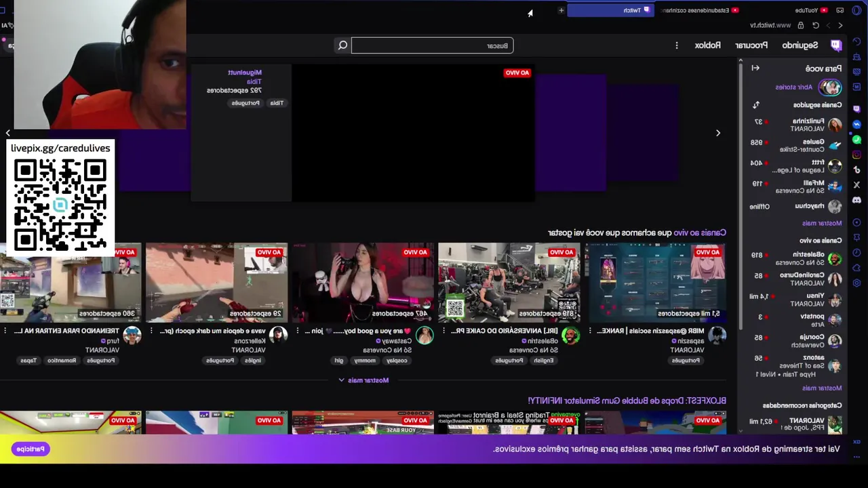This screenshot has height=488, width=868.
Task: Open the frttt channel in sidebar
Action: click(x=795, y=166)
